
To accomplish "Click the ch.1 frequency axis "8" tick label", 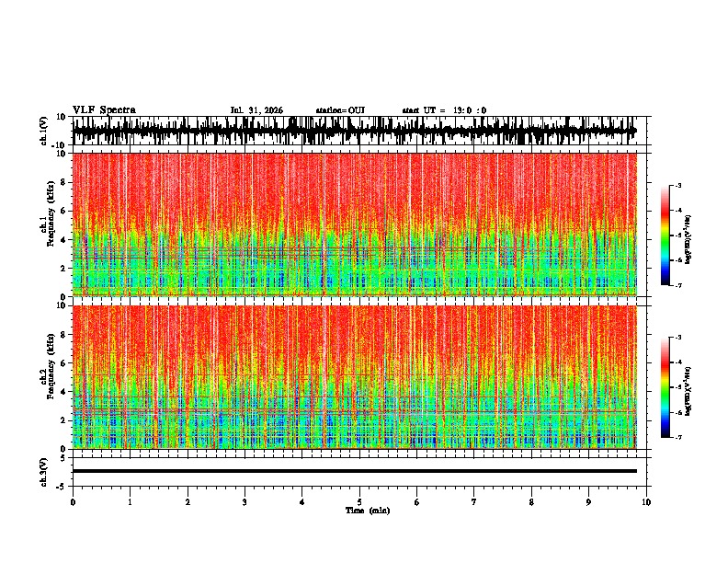I will click(x=64, y=182).
